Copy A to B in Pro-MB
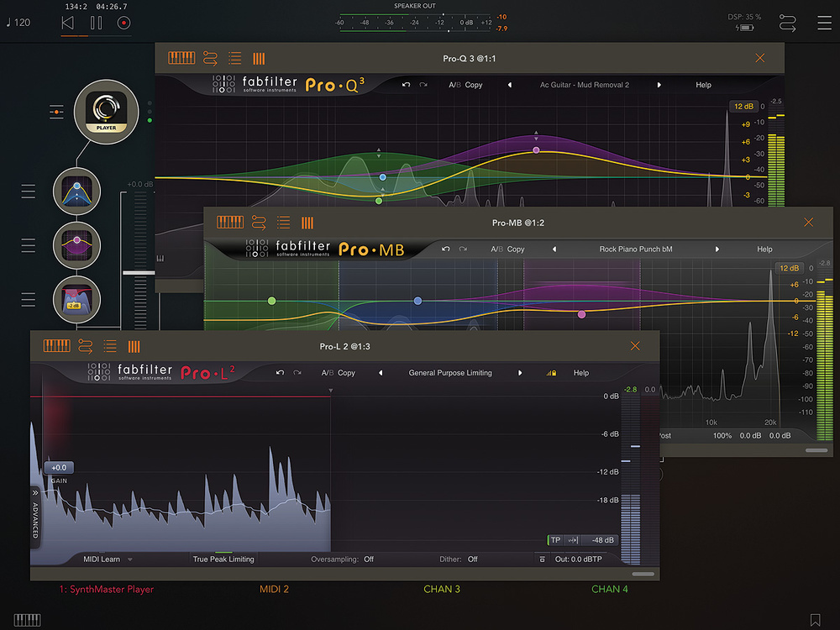The height and width of the screenshot is (630, 840). pos(516,249)
